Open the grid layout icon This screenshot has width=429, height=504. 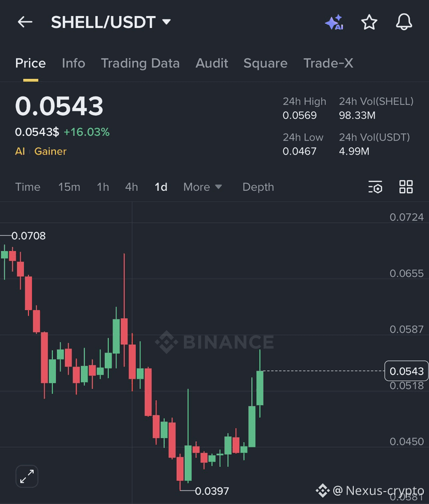tap(406, 187)
